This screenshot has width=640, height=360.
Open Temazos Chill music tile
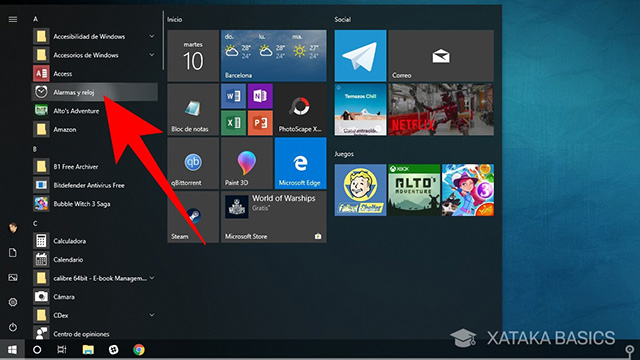[x=360, y=109]
